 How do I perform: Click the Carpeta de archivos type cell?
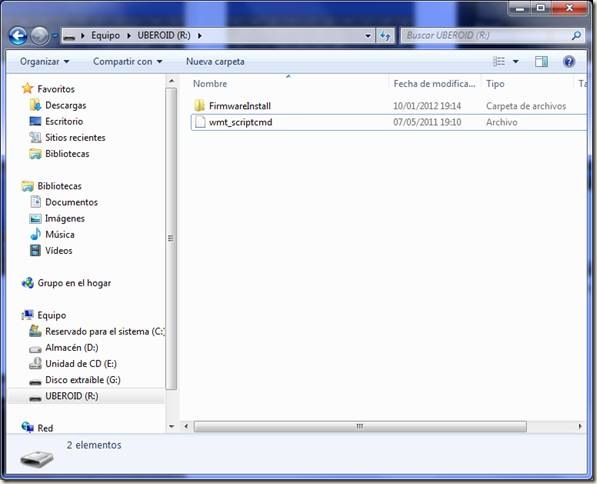526,106
